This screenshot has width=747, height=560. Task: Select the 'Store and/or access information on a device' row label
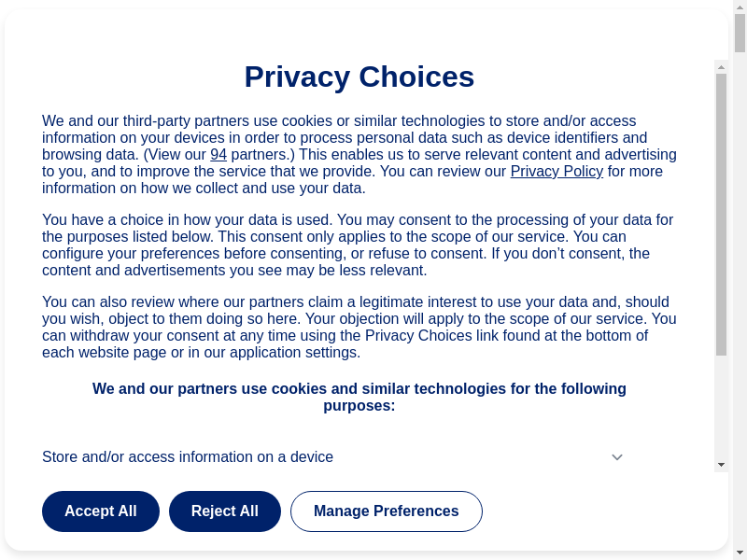[x=188, y=457]
